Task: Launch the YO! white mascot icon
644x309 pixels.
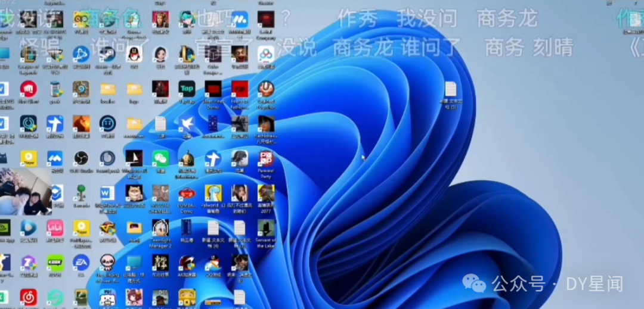Action: click(107, 298)
